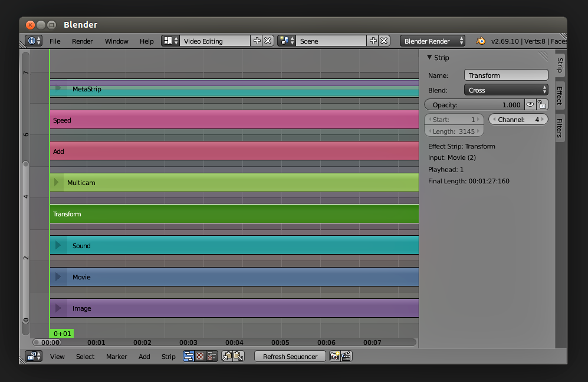Open the Marker menu in sequencer header
Screen dimensions: 588x382
click(116, 357)
